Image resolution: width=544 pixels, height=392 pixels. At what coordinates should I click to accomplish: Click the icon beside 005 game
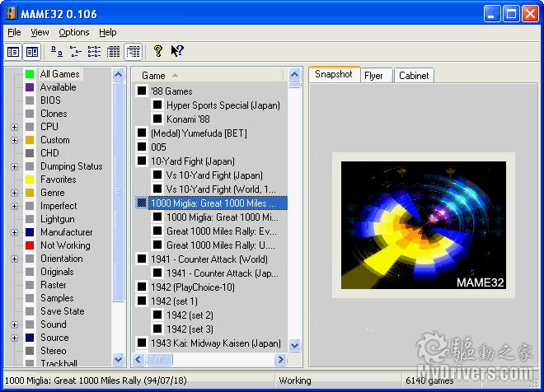tap(142, 147)
